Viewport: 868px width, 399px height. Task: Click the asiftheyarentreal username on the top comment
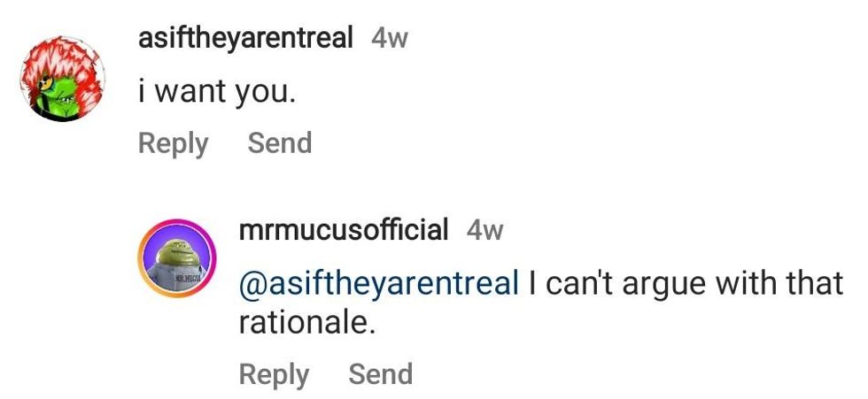246,38
